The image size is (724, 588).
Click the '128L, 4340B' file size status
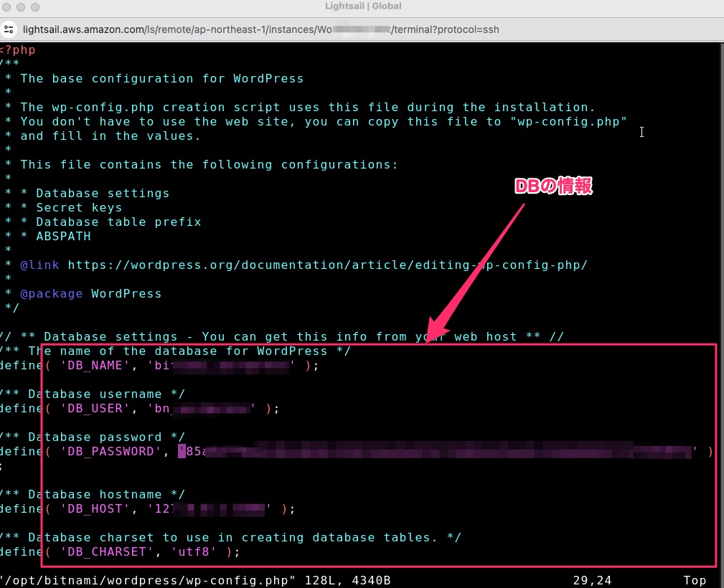(x=348, y=580)
